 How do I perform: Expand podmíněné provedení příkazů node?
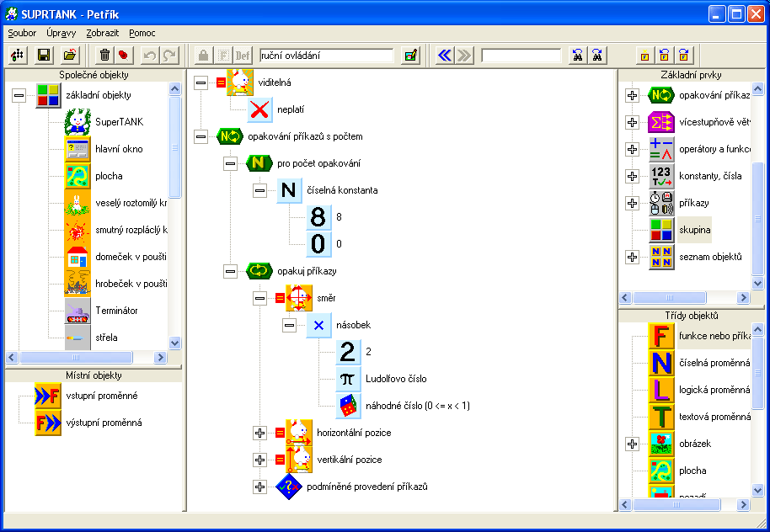(x=259, y=487)
